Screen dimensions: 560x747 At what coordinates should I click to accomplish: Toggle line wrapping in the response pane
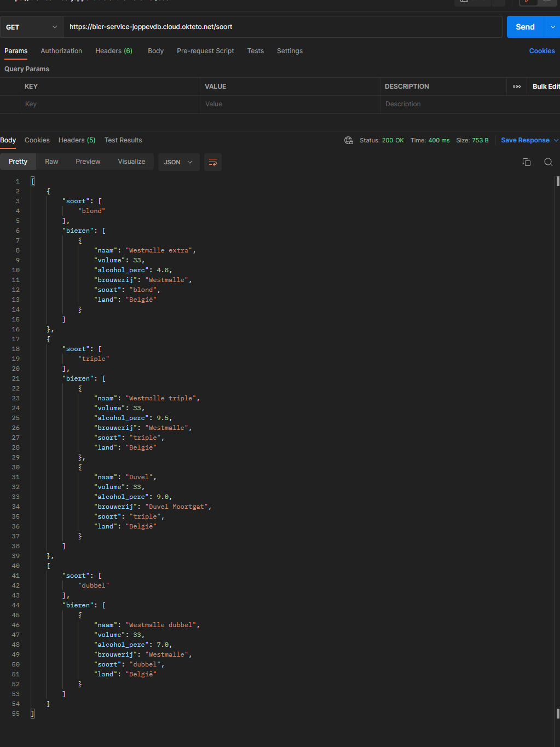212,162
